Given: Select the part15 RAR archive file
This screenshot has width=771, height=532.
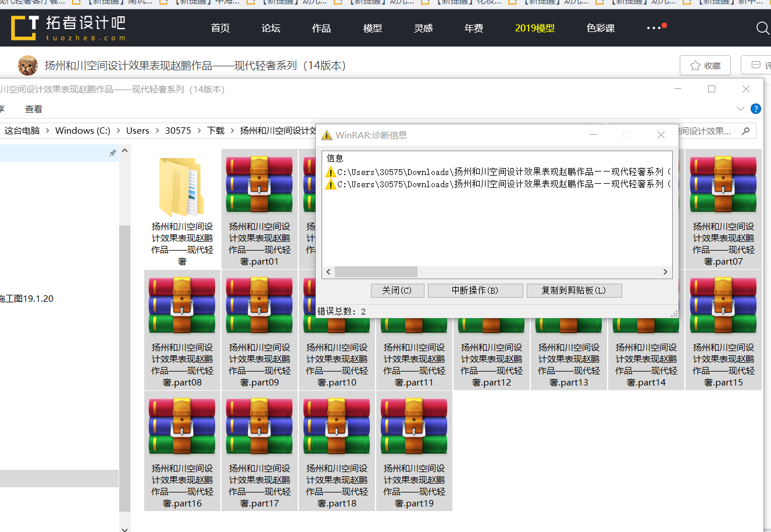Looking at the screenshot, I should [723, 330].
